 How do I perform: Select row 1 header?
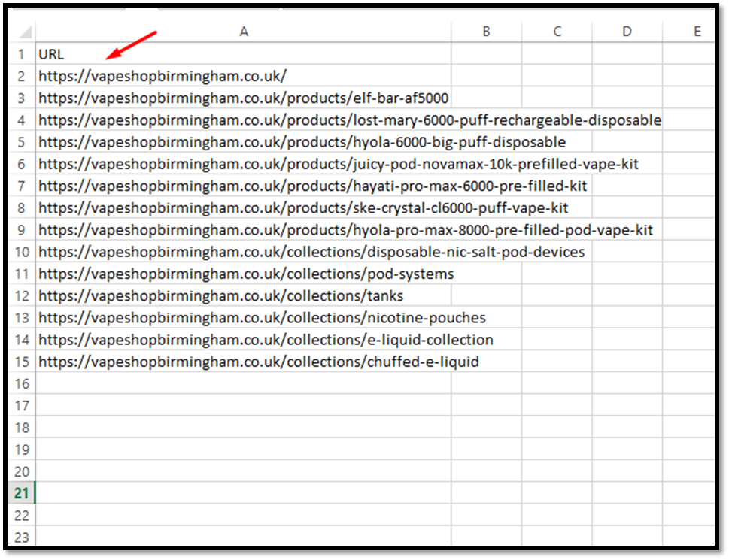point(22,54)
